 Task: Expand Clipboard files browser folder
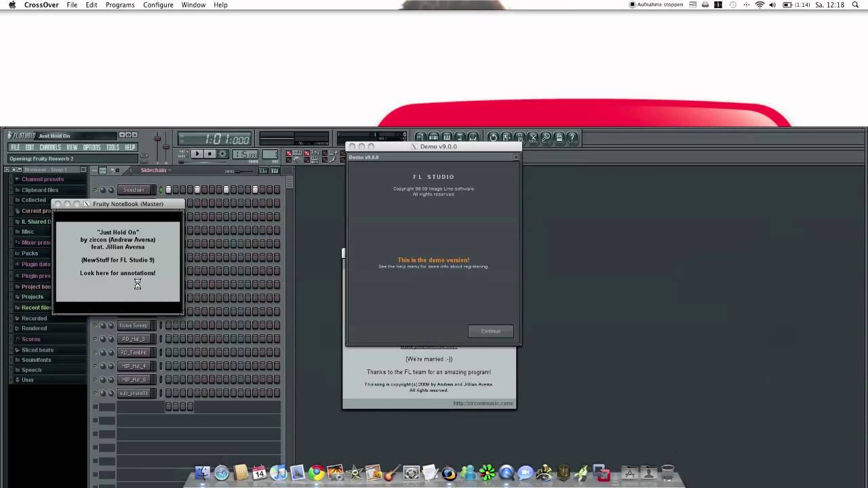40,190
